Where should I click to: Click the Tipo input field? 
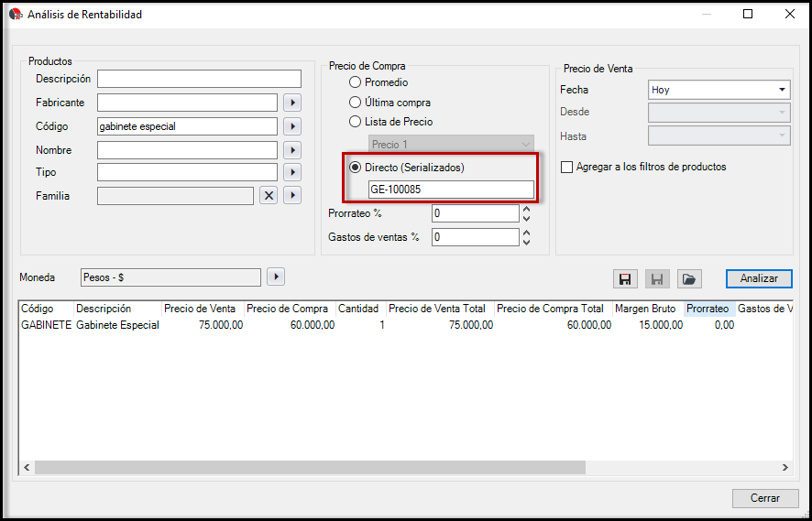click(188, 172)
